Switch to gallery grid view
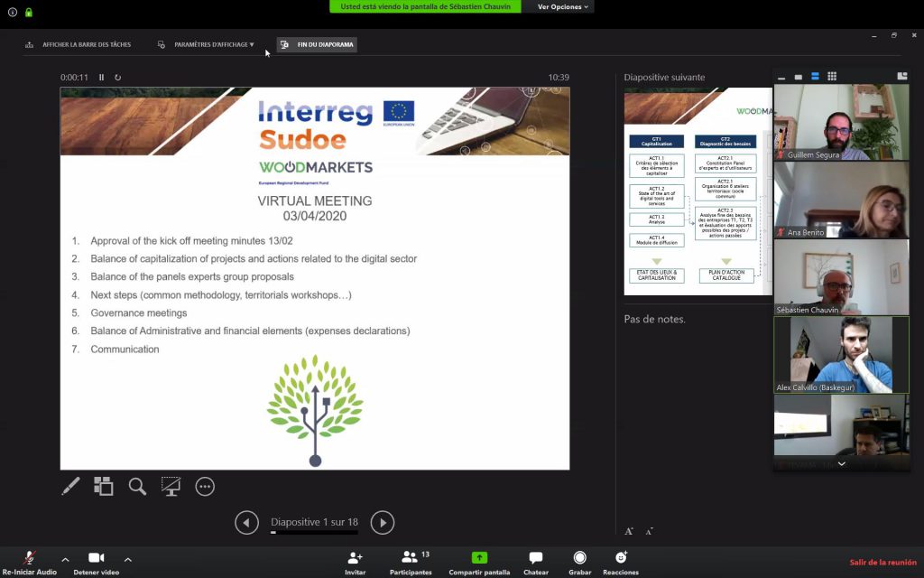This screenshot has height=578, width=924. (832, 77)
